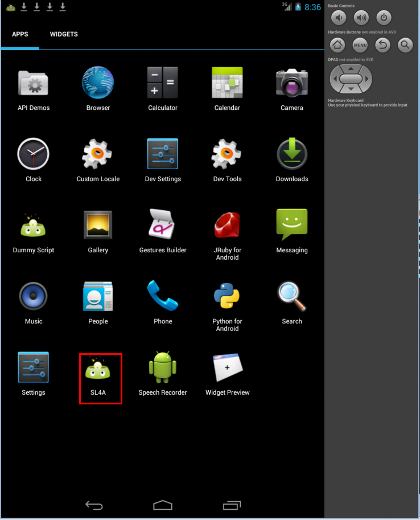Image resolution: width=420 pixels, height=520 pixels.
Task: Open the Downloads app
Action: coord(292,161)
